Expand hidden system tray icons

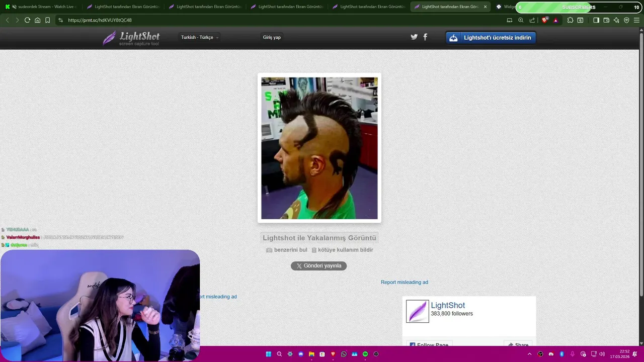[x=529, y=354]
